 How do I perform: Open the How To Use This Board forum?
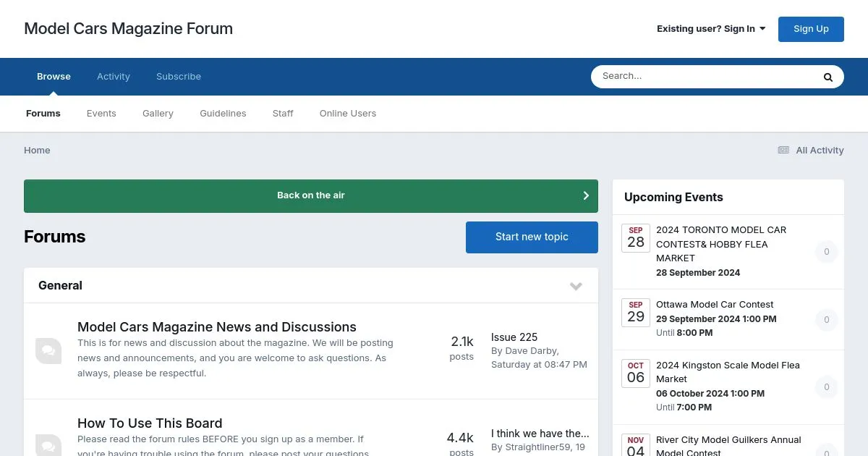coord(150,423)
